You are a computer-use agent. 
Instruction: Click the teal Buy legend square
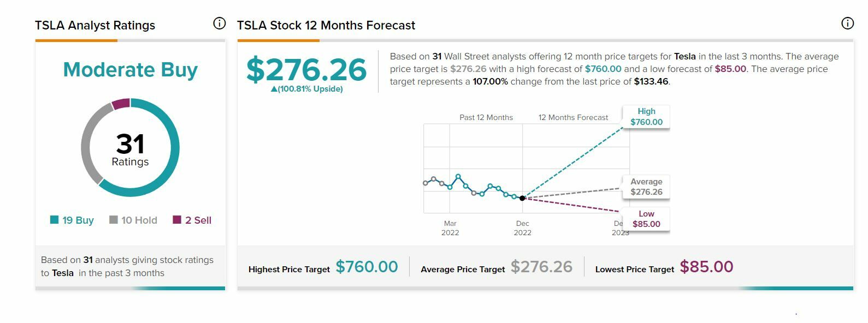54,220
